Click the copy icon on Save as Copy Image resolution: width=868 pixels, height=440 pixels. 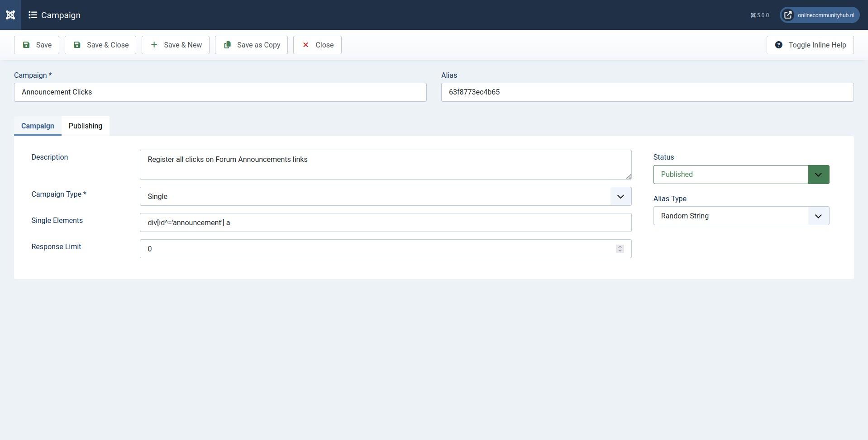click(228, 45)
